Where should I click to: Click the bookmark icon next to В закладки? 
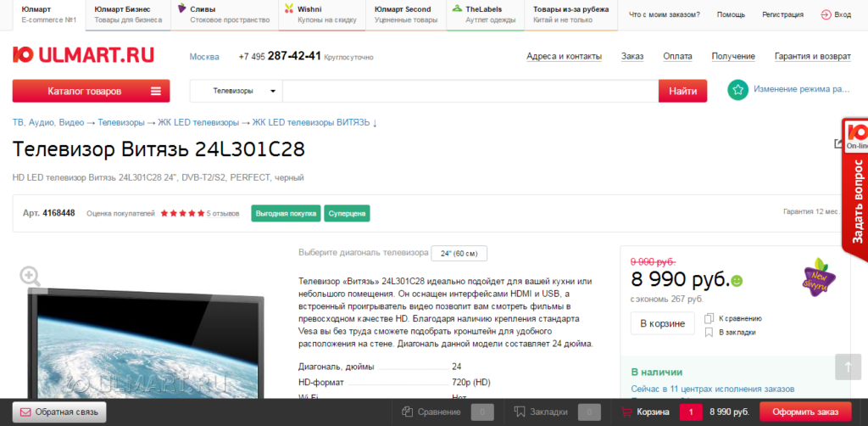point(709,333)
